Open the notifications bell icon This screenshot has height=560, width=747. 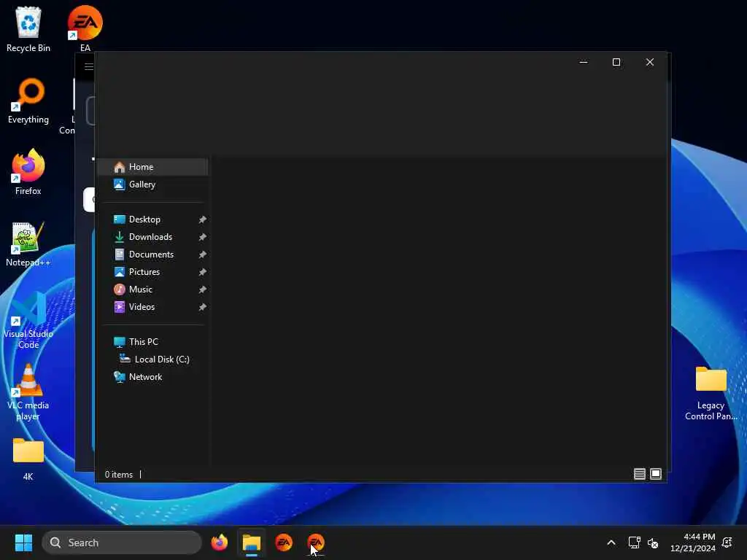(x=727, y=542)
